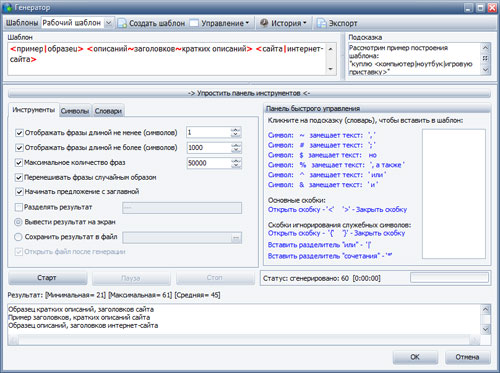Confirm with the ОК button

[415, 357]
